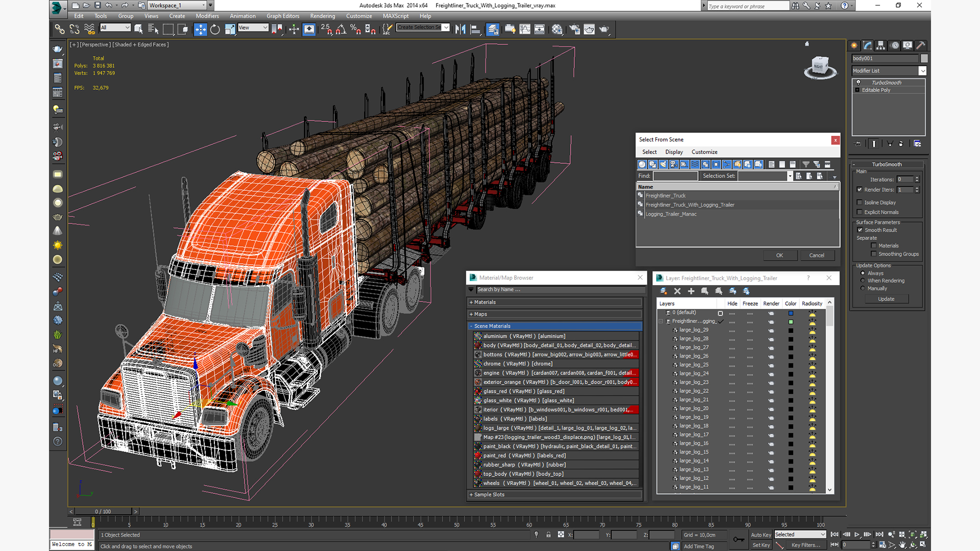The height and width of the screenshot is (551, 980).
Task: Open Display menu in Select From Scene
Action: pos(674,152)
